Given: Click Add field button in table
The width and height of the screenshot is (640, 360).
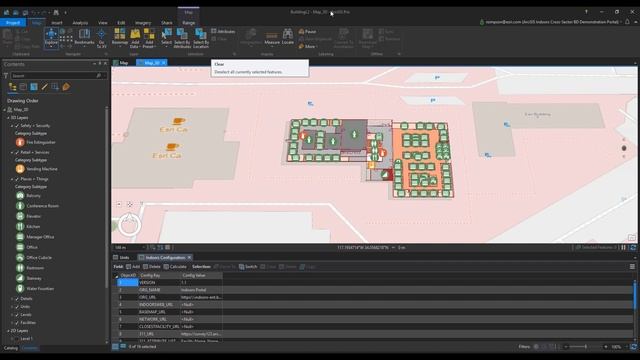Looking at the screenshot, I should (x=133, y=267).
